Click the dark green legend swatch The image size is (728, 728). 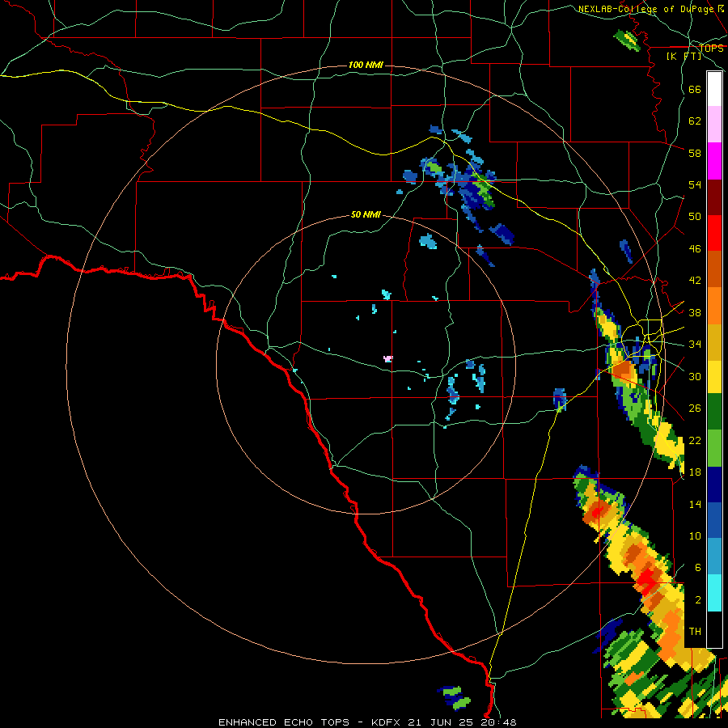coord(714,412)
